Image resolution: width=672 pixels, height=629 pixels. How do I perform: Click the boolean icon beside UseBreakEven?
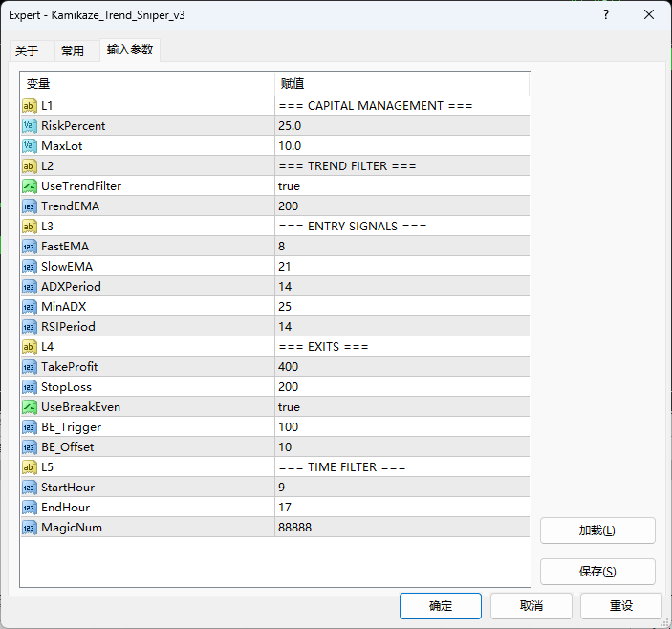(30, 406)
